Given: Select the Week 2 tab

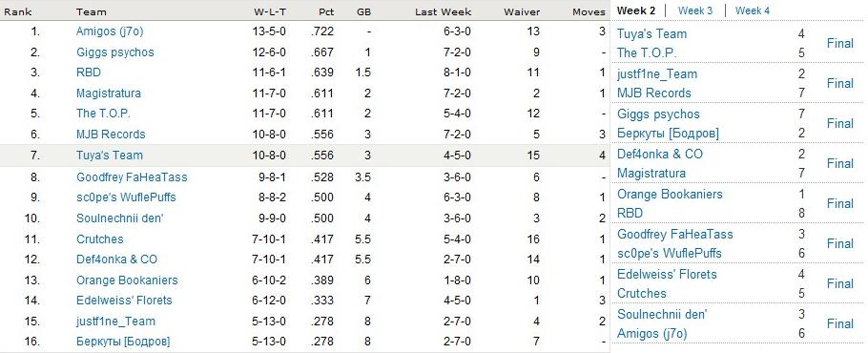Looking at the screenshot, I should click(636, 10).
